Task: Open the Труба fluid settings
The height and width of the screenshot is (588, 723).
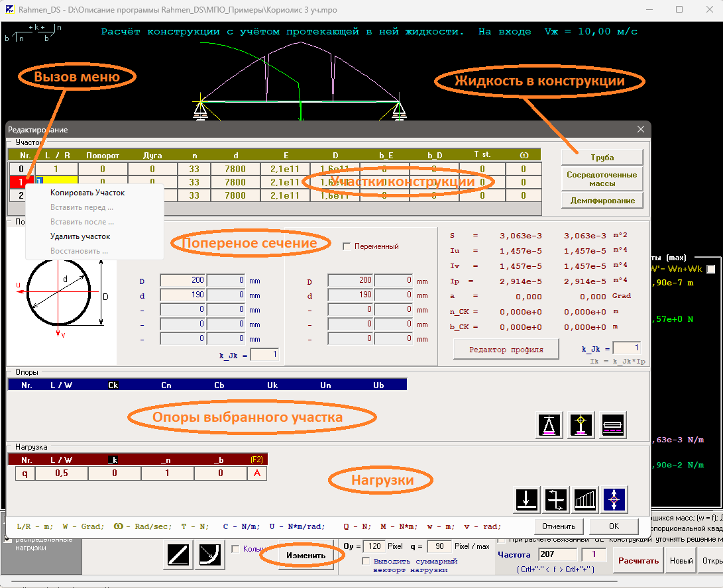Action: (602, 158)
